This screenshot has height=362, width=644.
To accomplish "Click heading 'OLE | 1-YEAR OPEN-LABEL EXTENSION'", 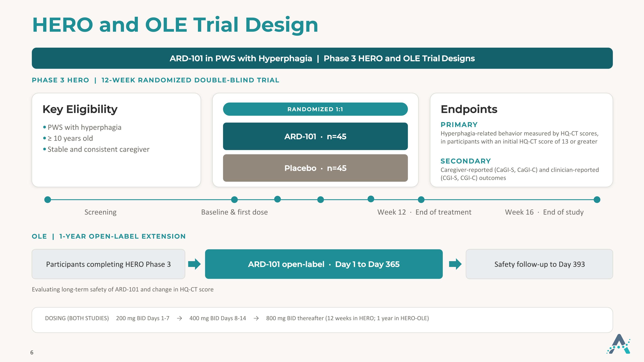I will 109,236.
